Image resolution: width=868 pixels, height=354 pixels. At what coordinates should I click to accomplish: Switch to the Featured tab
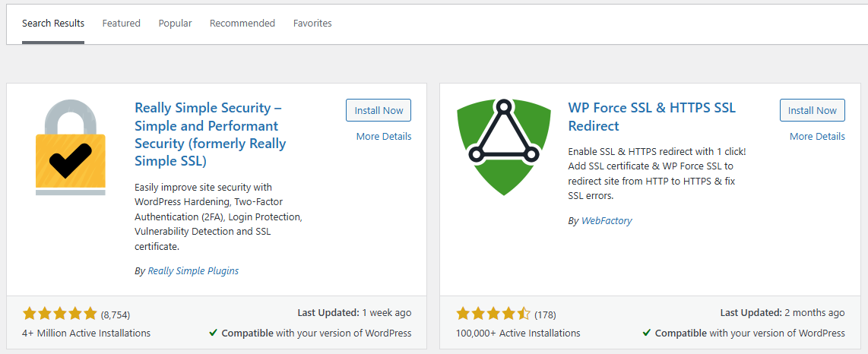122,24
